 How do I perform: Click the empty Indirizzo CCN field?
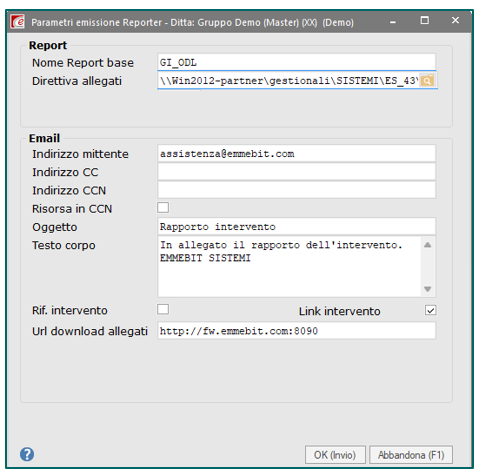click(x=296, y=190)
